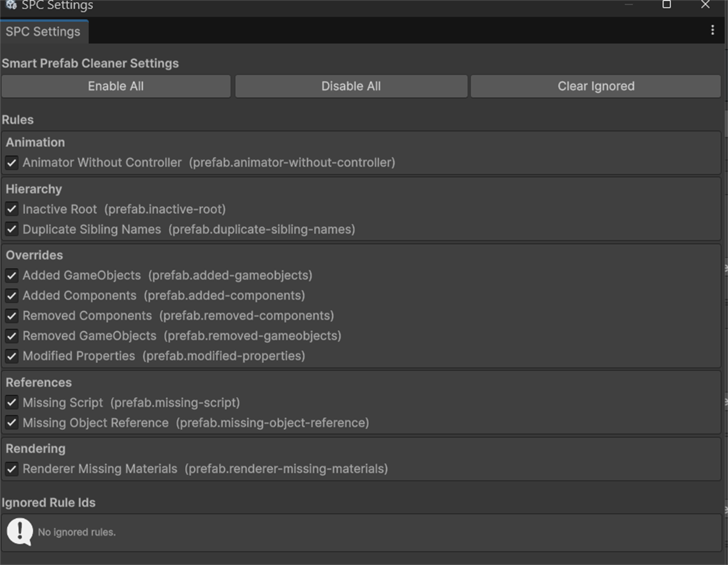Click the Clear Ignored button

596,86
